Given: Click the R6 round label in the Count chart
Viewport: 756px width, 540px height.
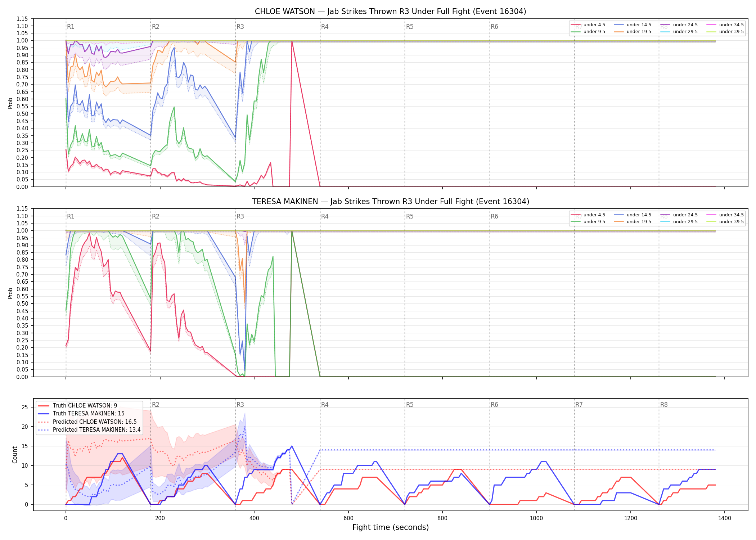Looking at the screenshot, I should pyautogui.click(x=494, y=405).
